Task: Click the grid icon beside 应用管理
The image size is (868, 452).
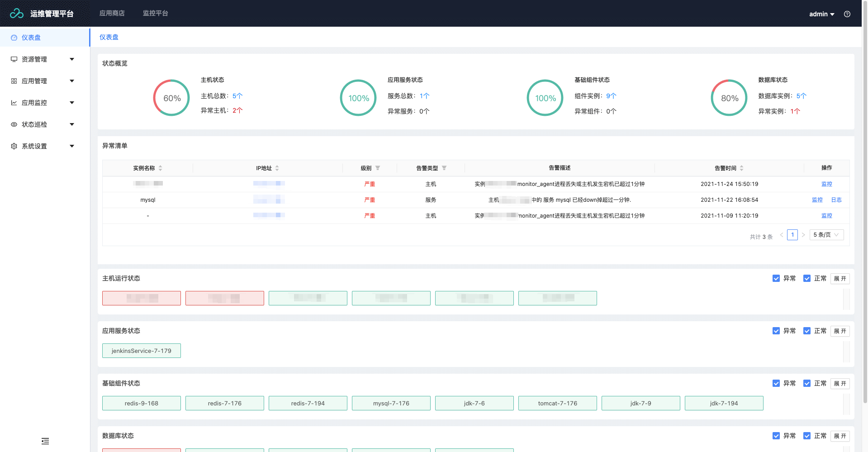Action: (14, 81)
